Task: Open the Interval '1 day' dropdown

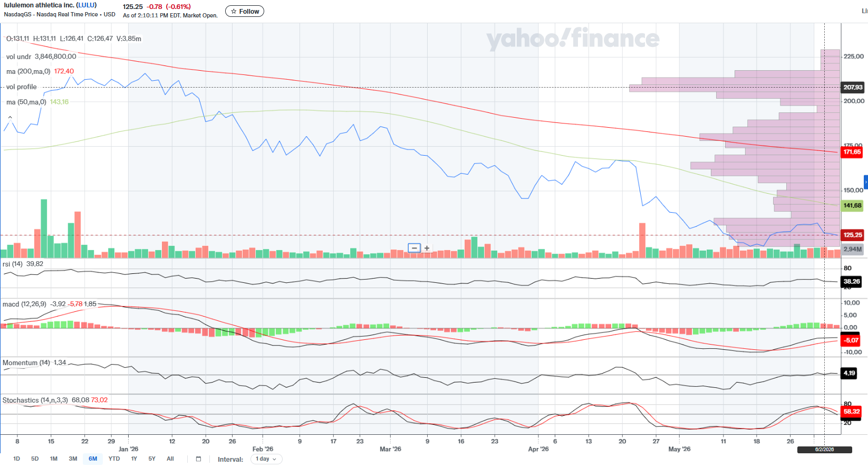Action: coord(266,459)
